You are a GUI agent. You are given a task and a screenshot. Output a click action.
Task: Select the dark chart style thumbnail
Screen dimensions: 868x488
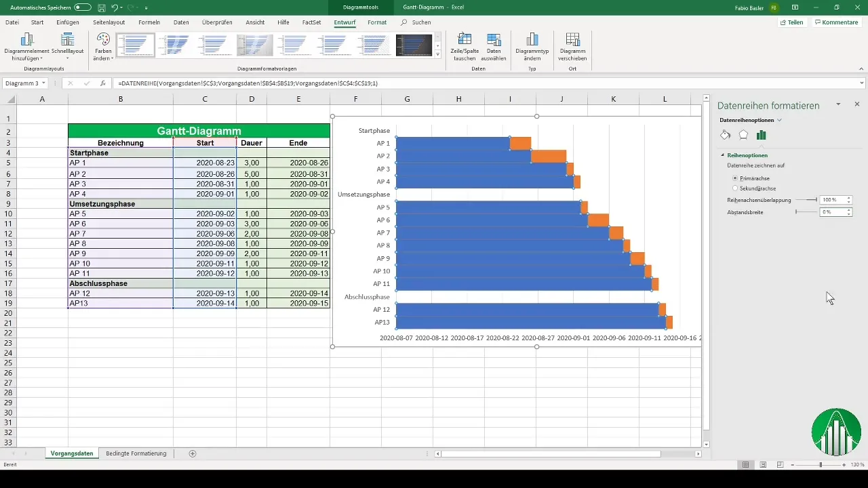414,45
